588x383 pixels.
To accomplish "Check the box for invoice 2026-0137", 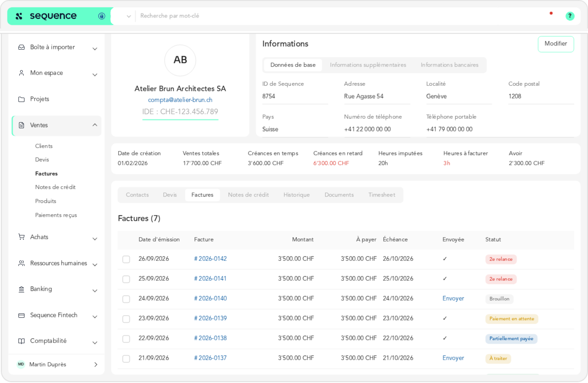I will coord(126,358).
